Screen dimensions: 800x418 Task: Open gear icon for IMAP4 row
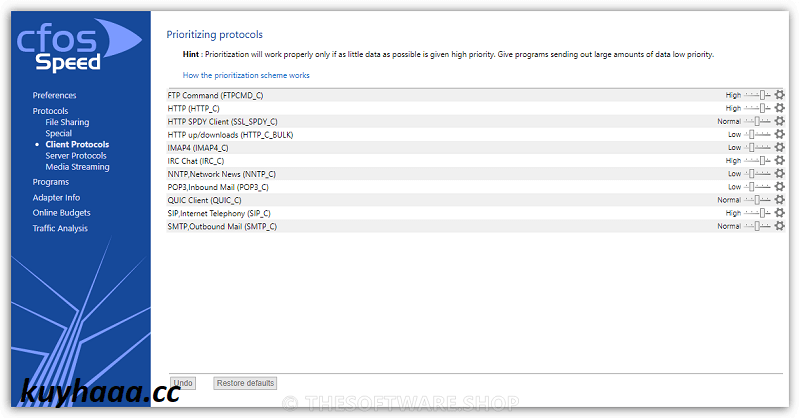[779, 147]
